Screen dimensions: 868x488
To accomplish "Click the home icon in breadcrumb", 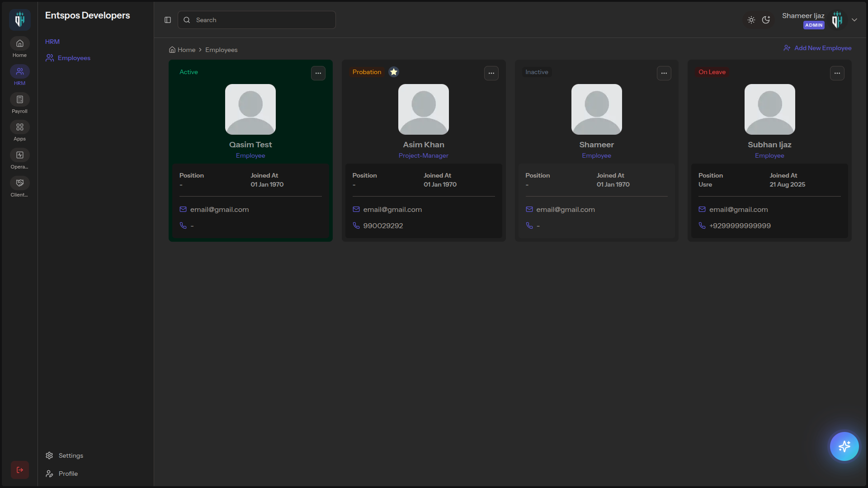I will [x=172, y=50].
